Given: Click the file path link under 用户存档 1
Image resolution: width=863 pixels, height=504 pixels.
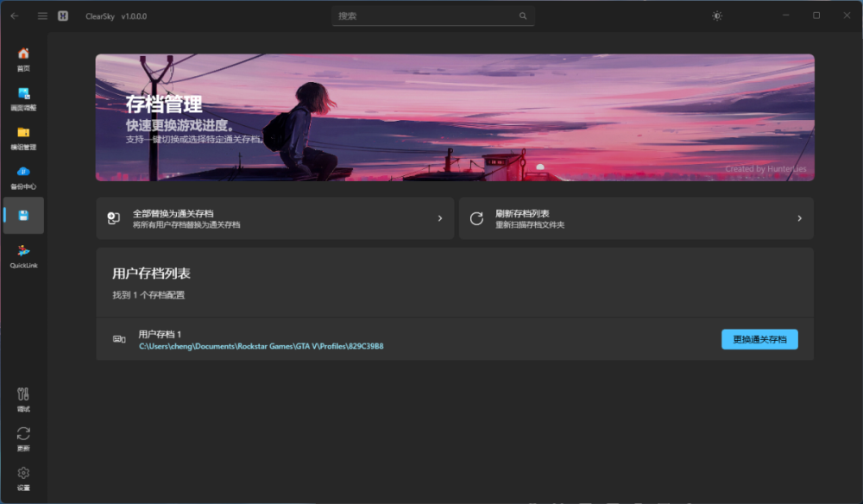Looking at the screenshot, I should point(261,345).
